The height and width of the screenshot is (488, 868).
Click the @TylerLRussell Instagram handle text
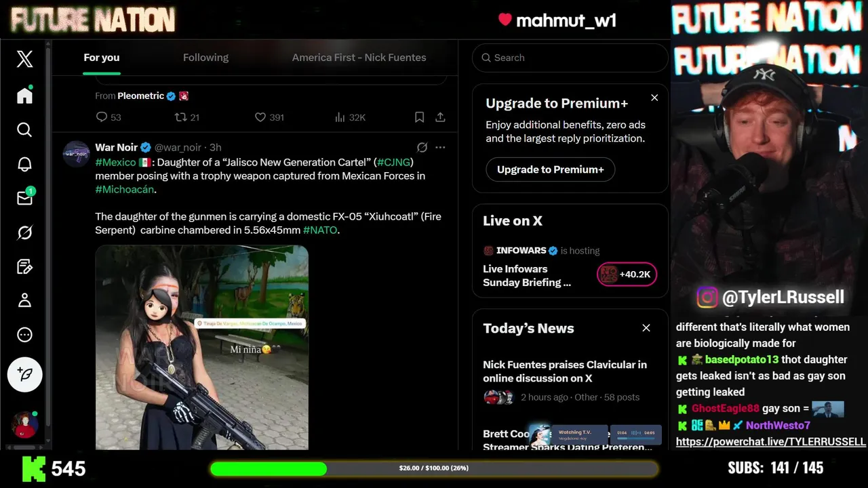coord(783,297)
